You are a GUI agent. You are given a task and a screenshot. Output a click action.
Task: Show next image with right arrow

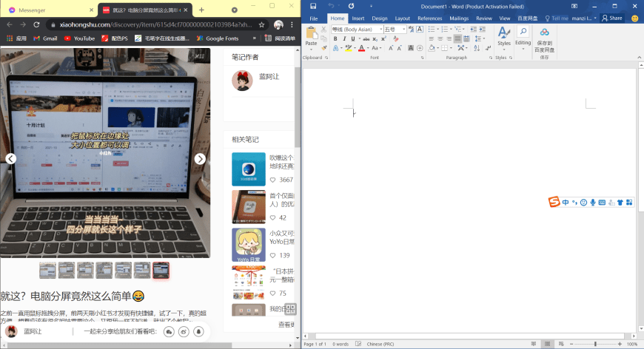point(200,159)
